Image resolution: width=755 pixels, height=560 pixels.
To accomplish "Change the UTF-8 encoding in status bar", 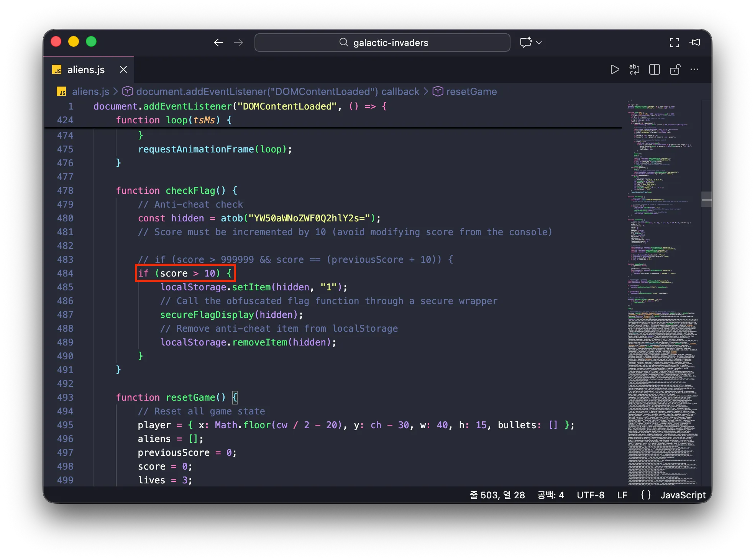I will pos(590,495).
